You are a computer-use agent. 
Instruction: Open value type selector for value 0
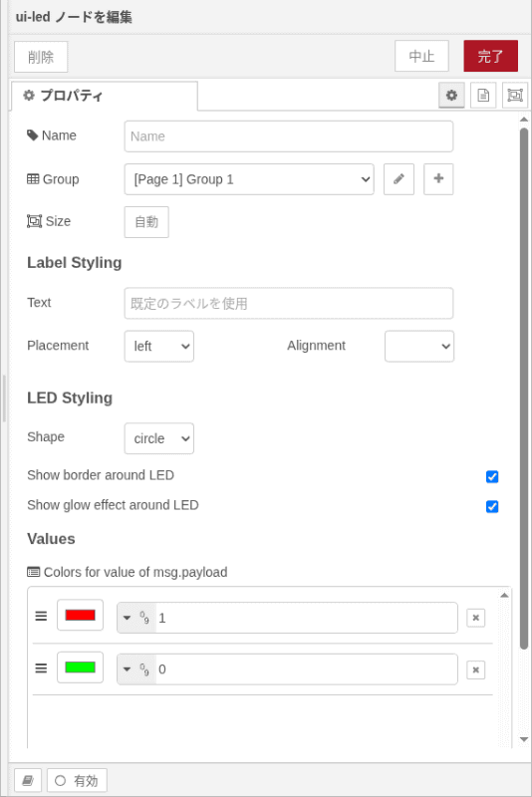click(x=136, y=669)
